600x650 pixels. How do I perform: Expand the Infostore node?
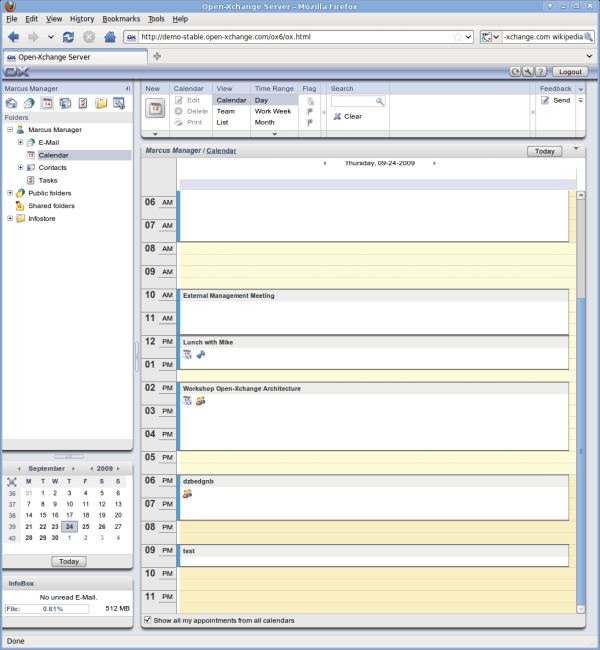10,218
